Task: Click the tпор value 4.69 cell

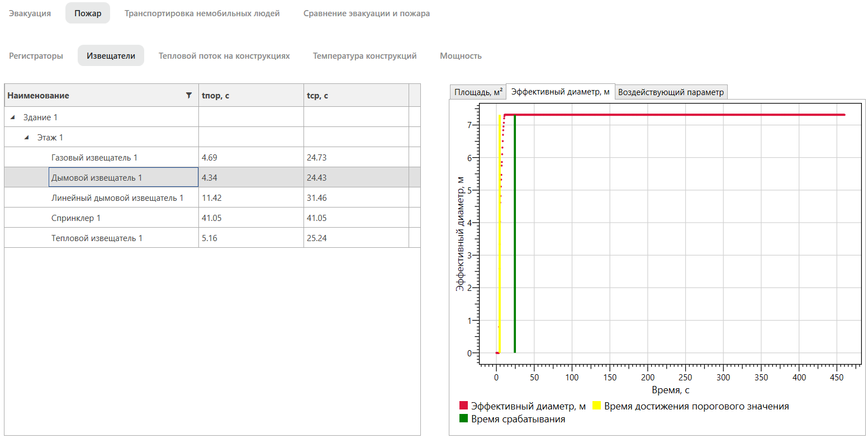Action: click(x=251, y=158)
